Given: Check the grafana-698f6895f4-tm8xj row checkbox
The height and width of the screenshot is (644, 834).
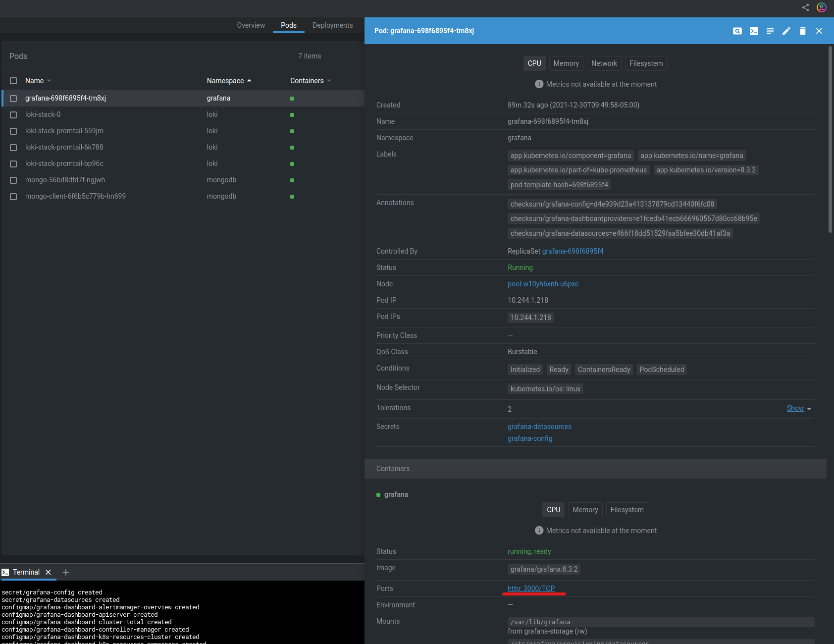Looking at the screenshot, I should tap(13, 99).
